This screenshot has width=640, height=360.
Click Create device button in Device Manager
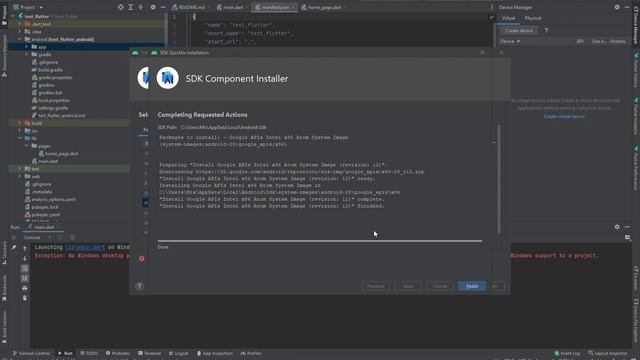pos(519,31)
